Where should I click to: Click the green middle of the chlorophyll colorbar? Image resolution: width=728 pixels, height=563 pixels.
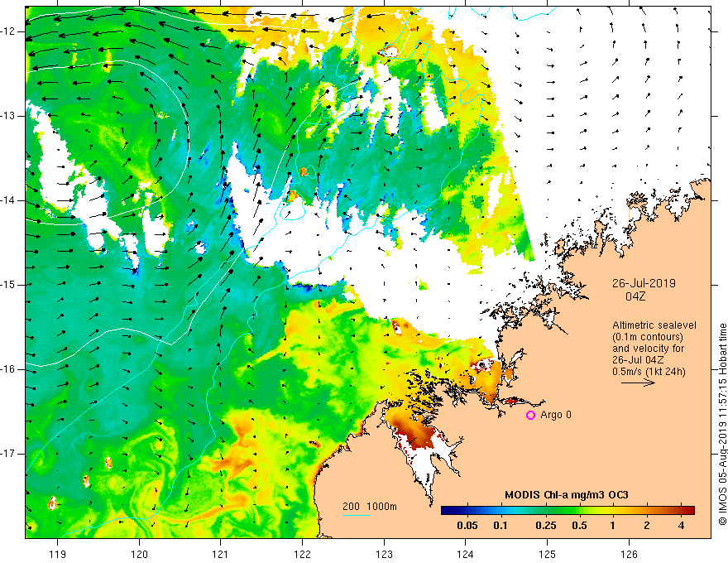click(568, 511)
